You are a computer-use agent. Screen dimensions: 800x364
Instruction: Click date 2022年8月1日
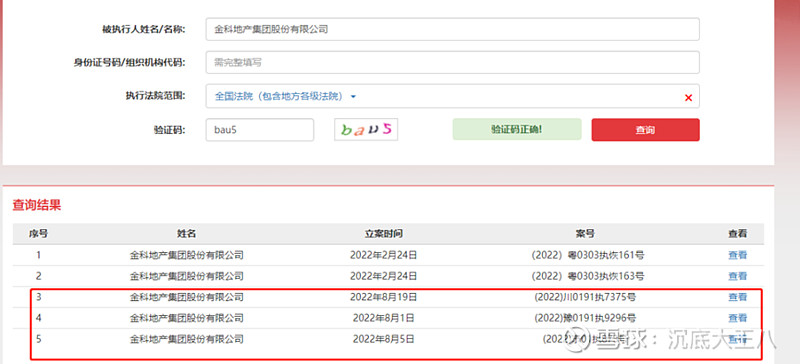[x=384, y=318]
